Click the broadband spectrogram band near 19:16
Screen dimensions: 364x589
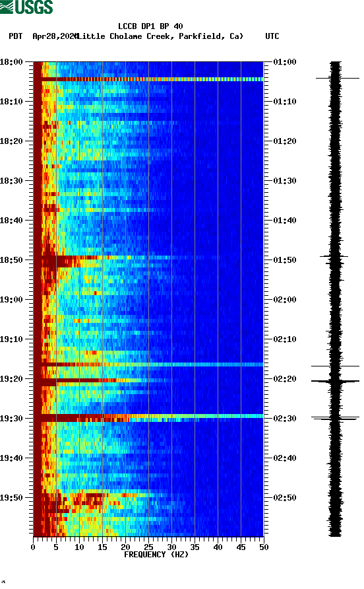tap(148, 364)
